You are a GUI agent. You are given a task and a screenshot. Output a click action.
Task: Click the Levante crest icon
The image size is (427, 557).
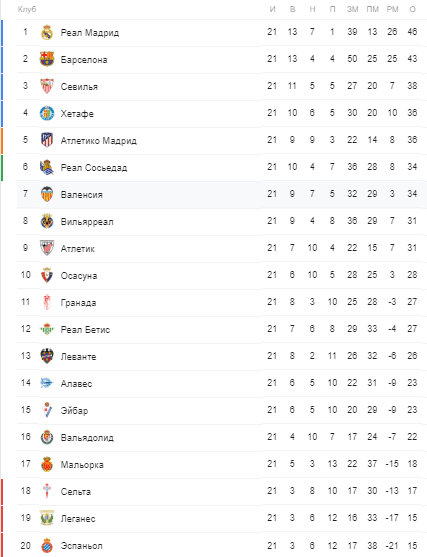pyautogui.click(x=47, y=356)
